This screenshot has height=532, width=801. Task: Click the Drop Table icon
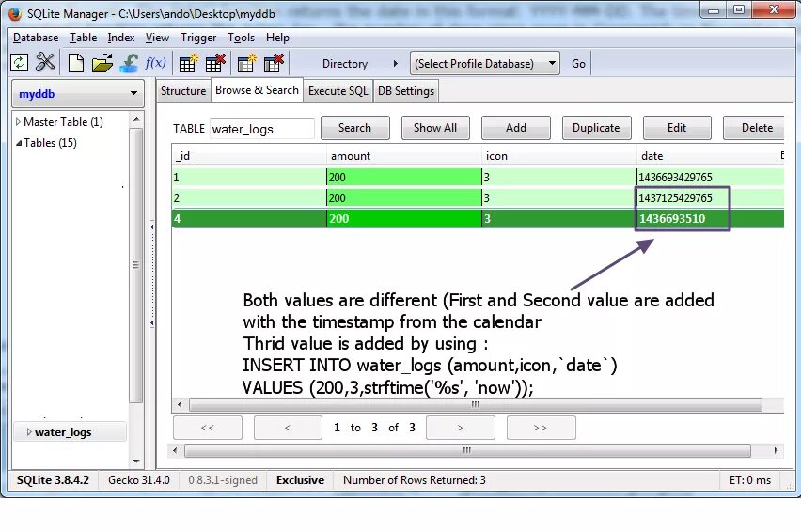click(x=215, y=63)
